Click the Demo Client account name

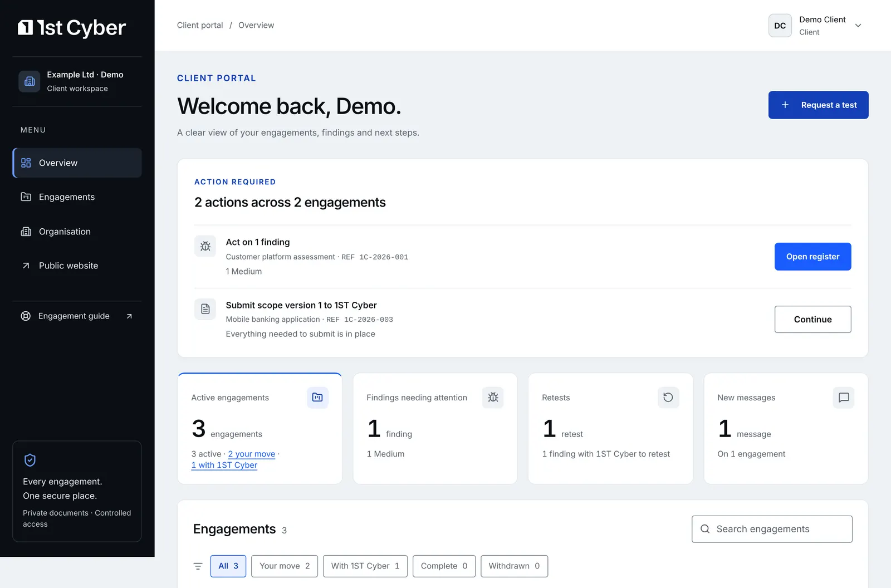coord(823,19)
